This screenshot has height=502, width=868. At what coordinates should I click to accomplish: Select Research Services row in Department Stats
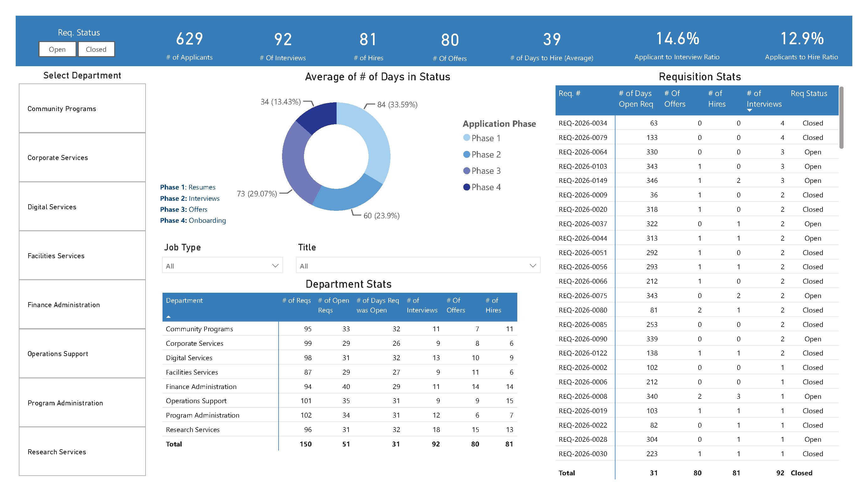click(x=340, y=430)
